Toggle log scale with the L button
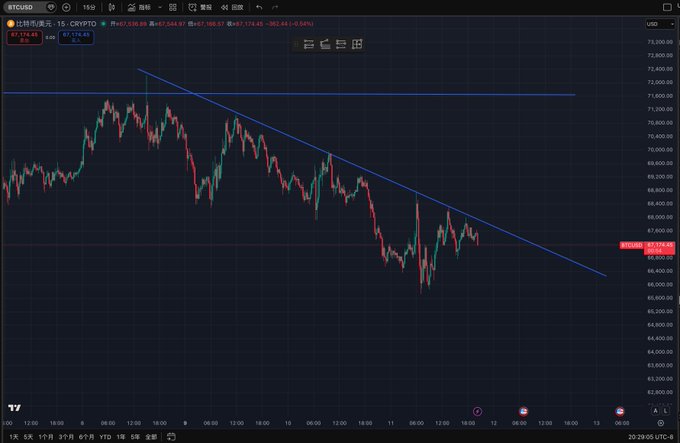Screen dimensions: 680x443 [668, 411]
